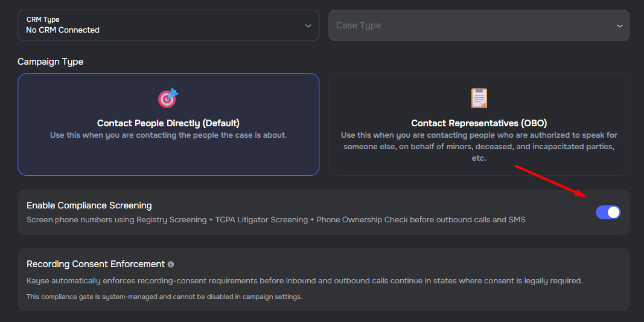644x322 pixels.
Task: Click the No CRM Connected value
Action: click(x=63, y=30)
